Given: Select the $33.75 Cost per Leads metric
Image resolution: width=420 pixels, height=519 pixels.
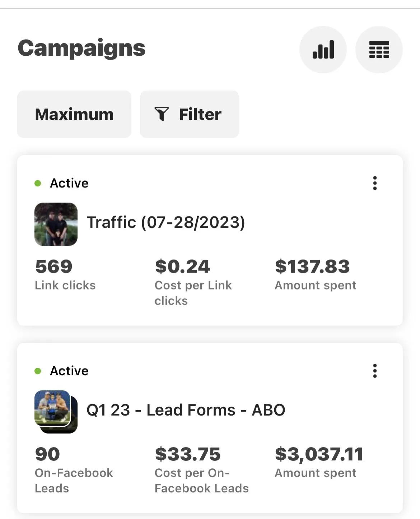Looking at the screenshot, I should coord(187,454).
